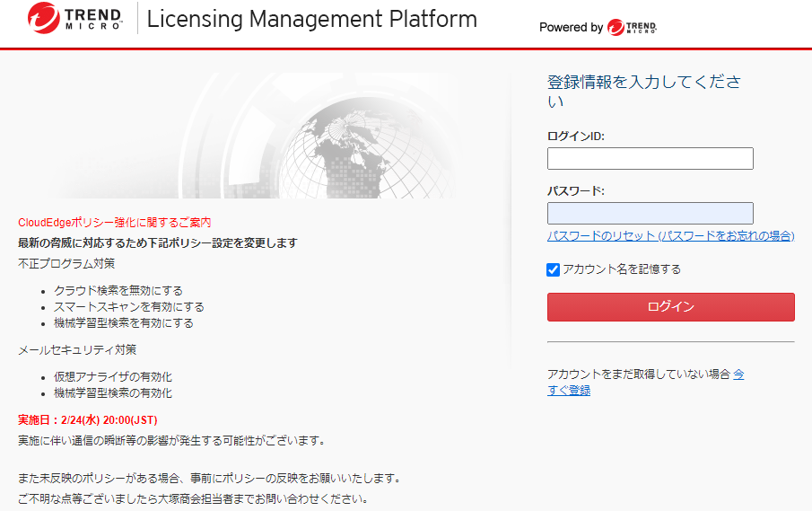Image resolution: width=812 pixels, height=511 pixels.
Task: Click the 不正プログラム対策 section text
Action: (x=66, y=263)
